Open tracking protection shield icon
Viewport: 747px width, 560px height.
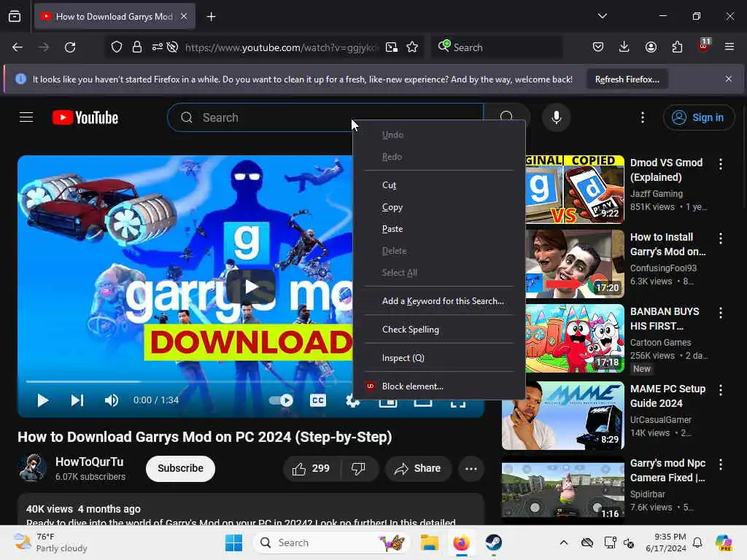pyautogui.click(x=117, y=47)
